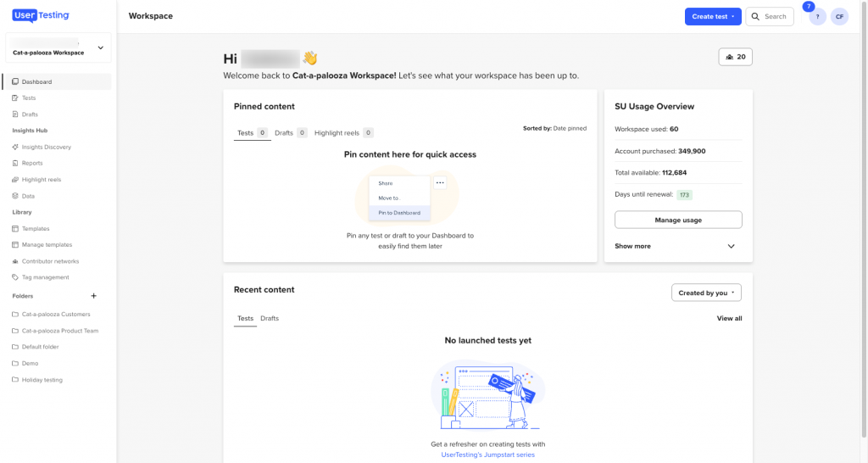
Task: Click the "Account purchased: 349,900" text
Action: tap(659, 151)
